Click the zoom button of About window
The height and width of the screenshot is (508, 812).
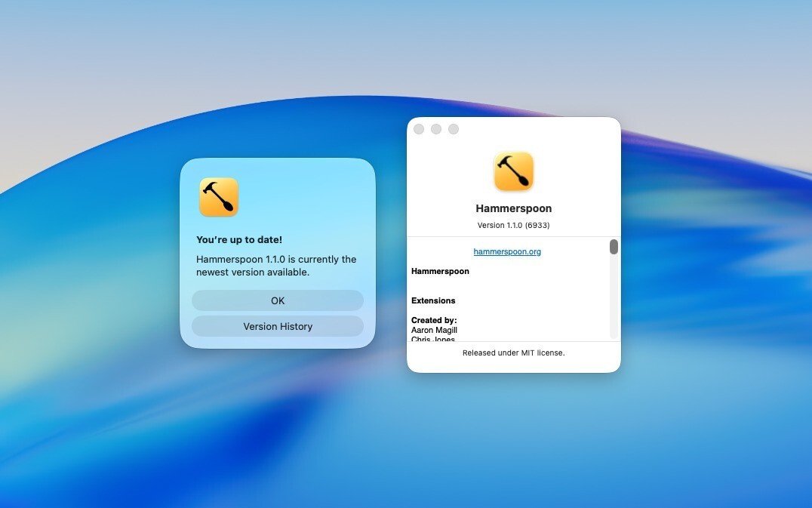(454, 129)
